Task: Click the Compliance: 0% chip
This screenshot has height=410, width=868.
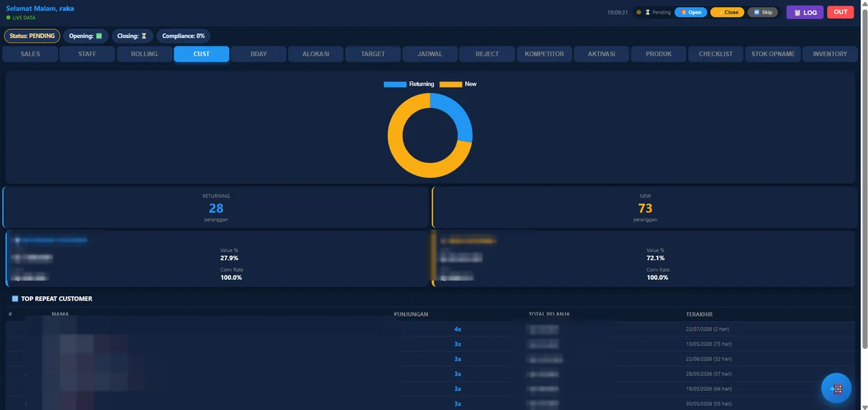Action: point(183,36)
